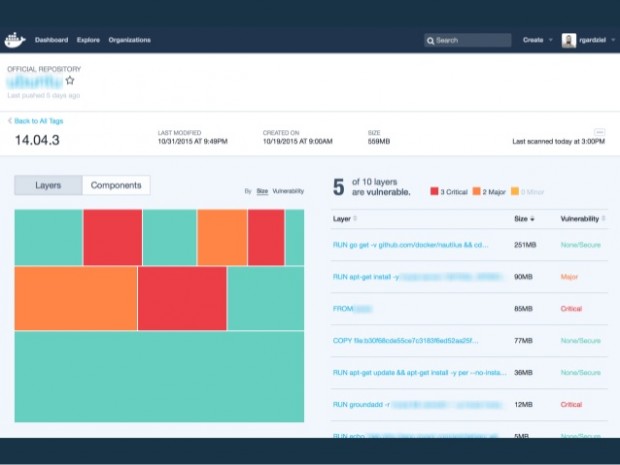
Task: Sort the treemap by Size
Action: click(262, 191)
